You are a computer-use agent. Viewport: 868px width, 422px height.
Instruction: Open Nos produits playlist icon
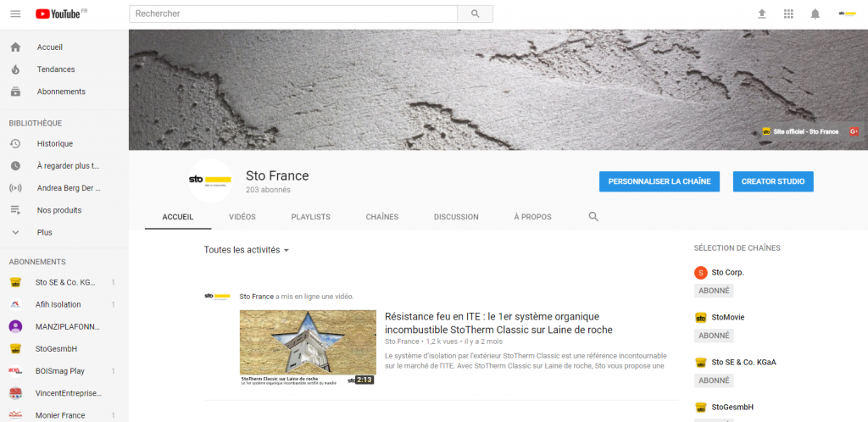click(x=15, y=210)
